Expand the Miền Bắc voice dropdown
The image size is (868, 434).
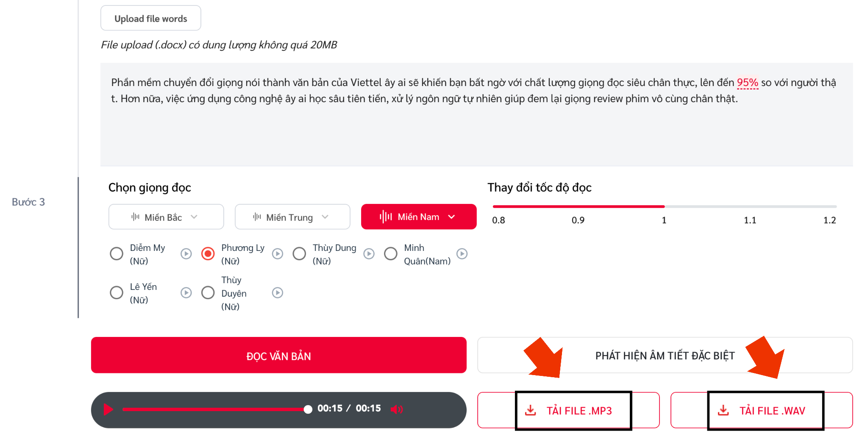[166, 217]
